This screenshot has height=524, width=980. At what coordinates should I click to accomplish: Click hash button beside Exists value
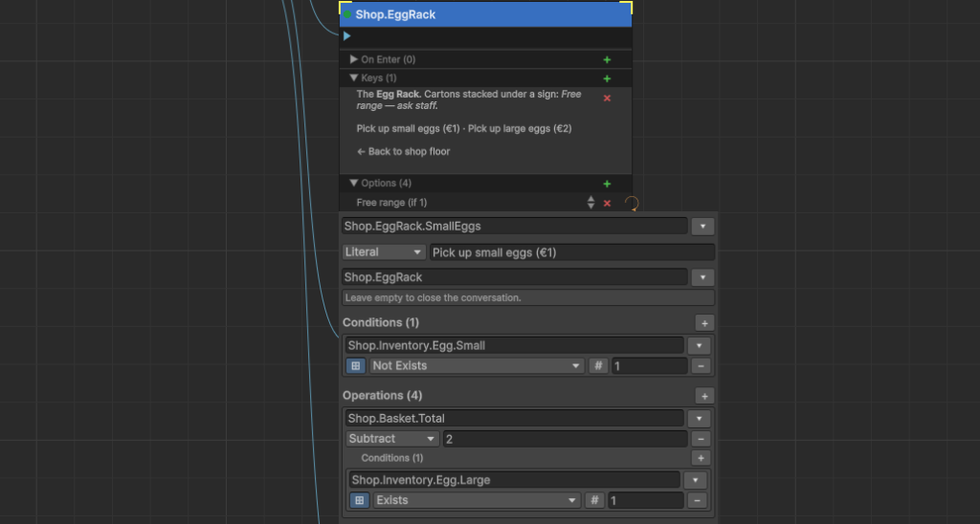point(594,500)
